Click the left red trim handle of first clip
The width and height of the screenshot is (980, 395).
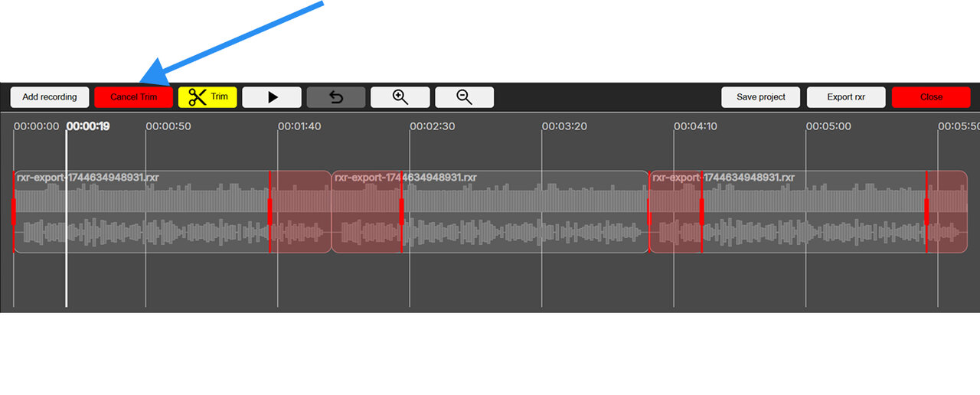click(x=15, y=211)
